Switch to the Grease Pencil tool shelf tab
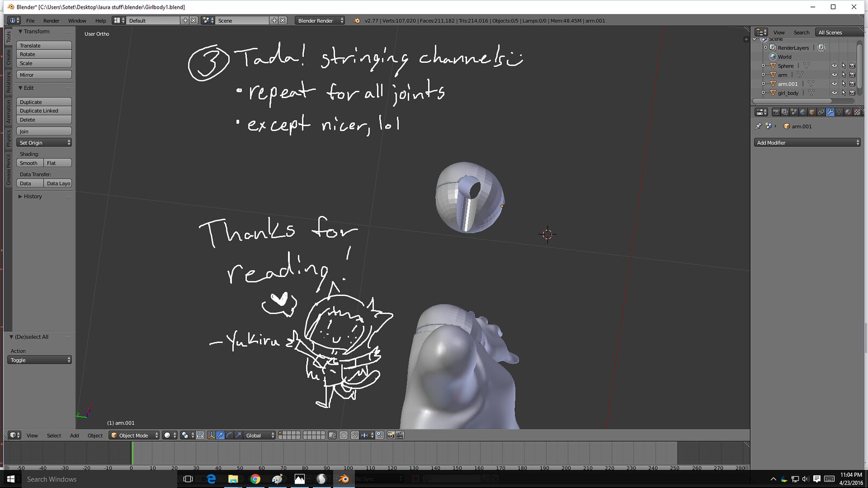The width and height of the screenshot is (868, 488). tap(9, 170)
